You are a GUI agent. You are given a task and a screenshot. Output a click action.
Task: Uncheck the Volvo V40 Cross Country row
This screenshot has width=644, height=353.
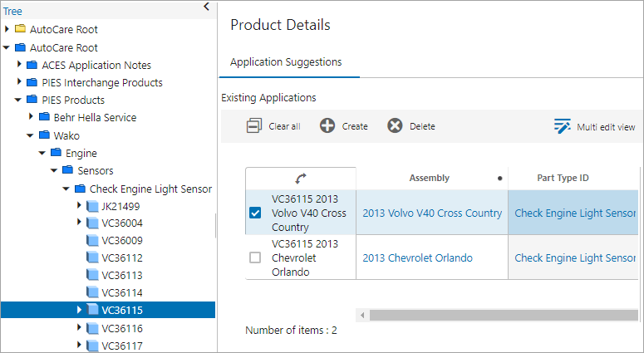[255, 213]
